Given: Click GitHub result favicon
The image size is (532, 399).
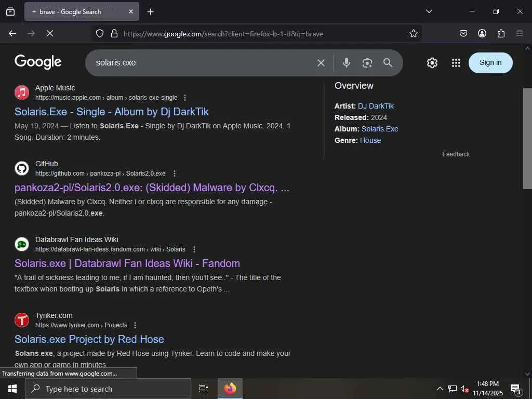Looking at the screenshot, I should coord(22,168).
